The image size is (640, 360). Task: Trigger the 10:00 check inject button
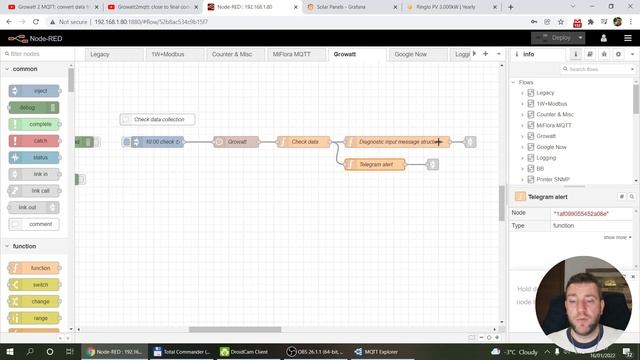(x=127, y=142)
